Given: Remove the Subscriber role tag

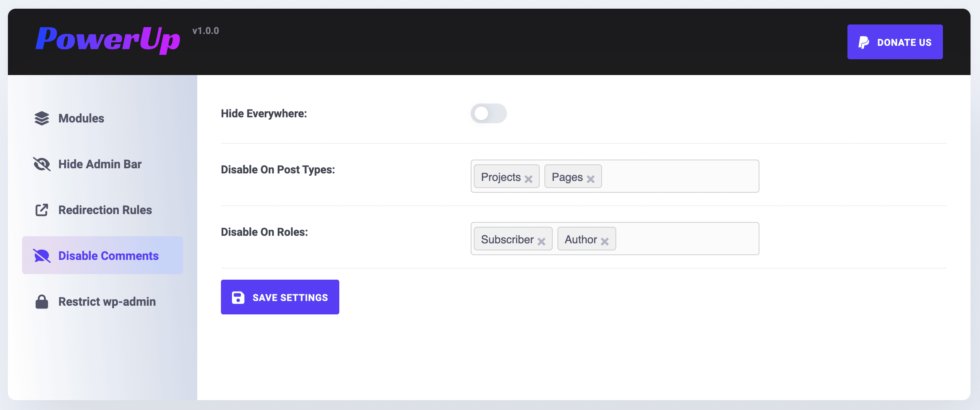Looking at the screenshot, I should click(x=541, y=241).
